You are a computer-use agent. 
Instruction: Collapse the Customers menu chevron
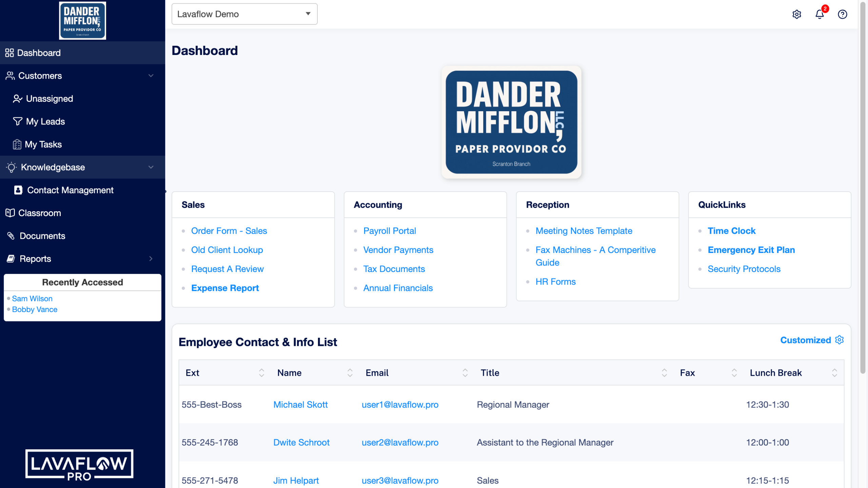(151, 76)
